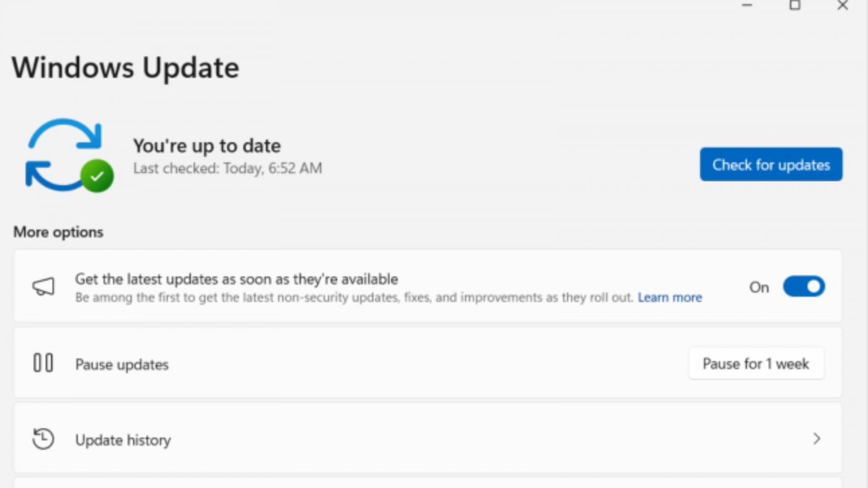Close the Windows Update window

(x=842, y=5)
